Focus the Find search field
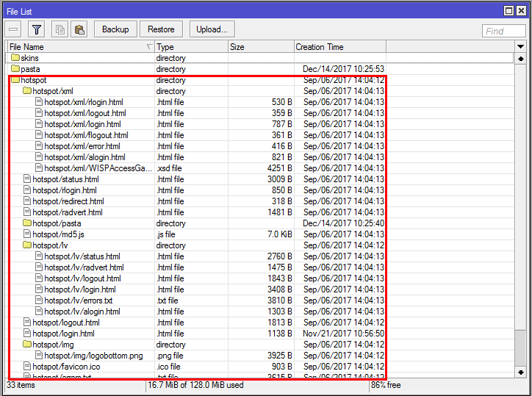The width and height of the screenshot is (532, 396). pos(504,31)
